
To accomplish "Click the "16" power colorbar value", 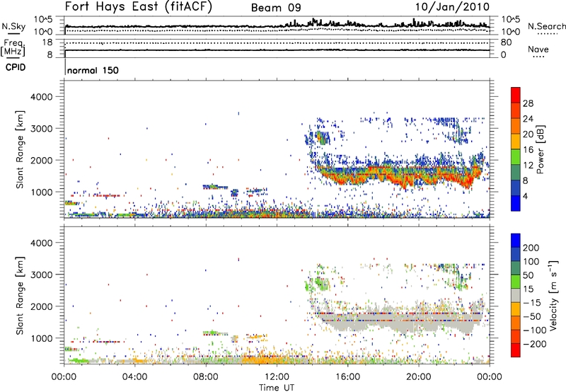I will (x=528, y=150).
